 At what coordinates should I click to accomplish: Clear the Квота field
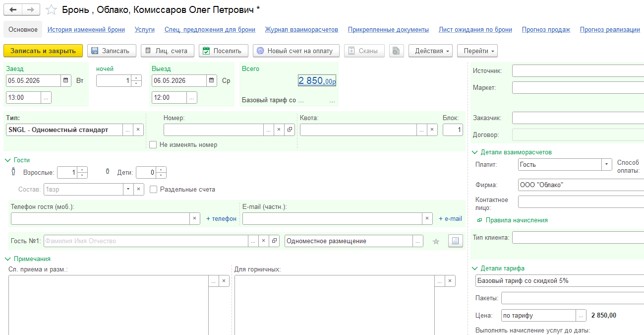432,130
